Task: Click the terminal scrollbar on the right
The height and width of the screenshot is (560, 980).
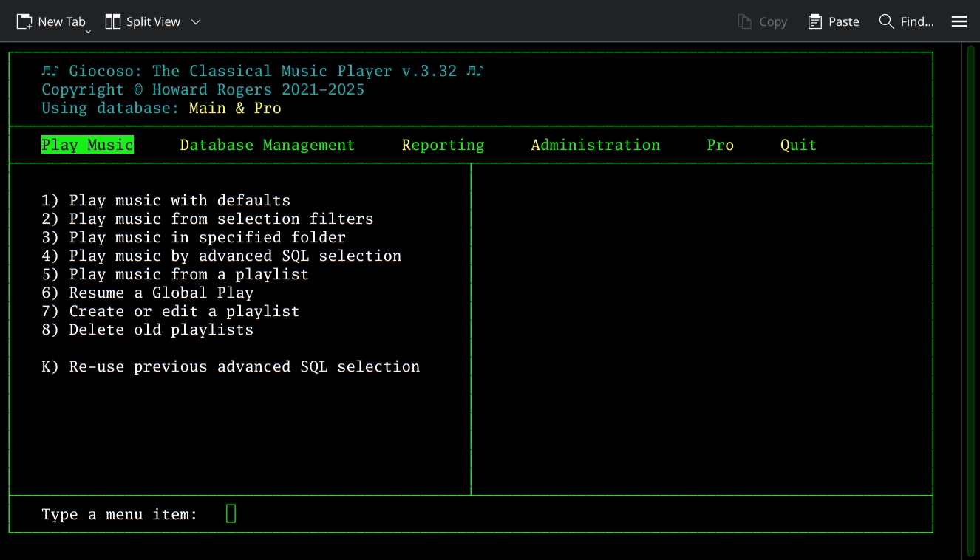Action: (x=970, y=296)
